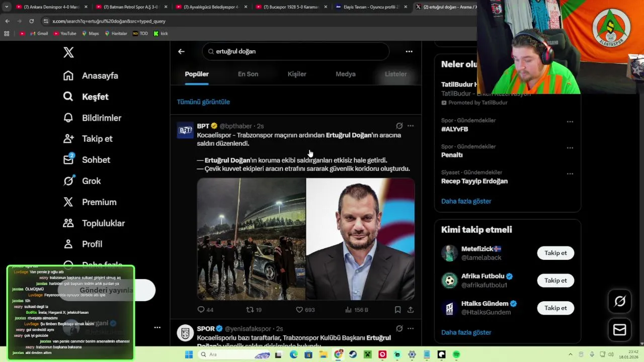Viewport: 644px width, 362px height.
Task: Follow Htalks Gündem with Takip et button
Action: [555, 308]
